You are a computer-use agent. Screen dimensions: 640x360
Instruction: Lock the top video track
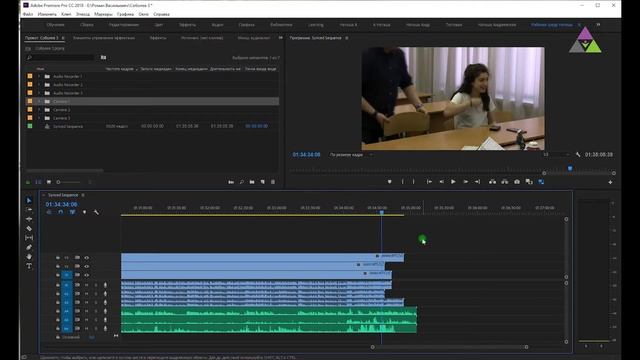point(58,258)
